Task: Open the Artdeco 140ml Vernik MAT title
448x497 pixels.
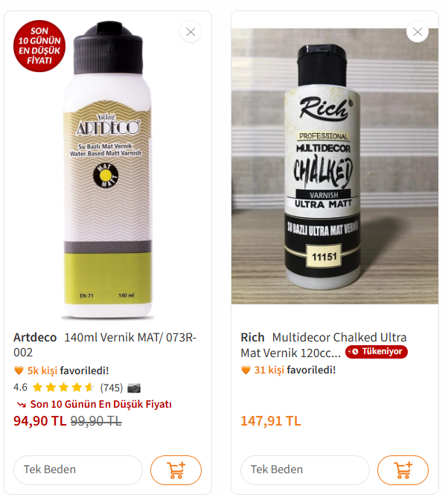Action: click(104, 344)
